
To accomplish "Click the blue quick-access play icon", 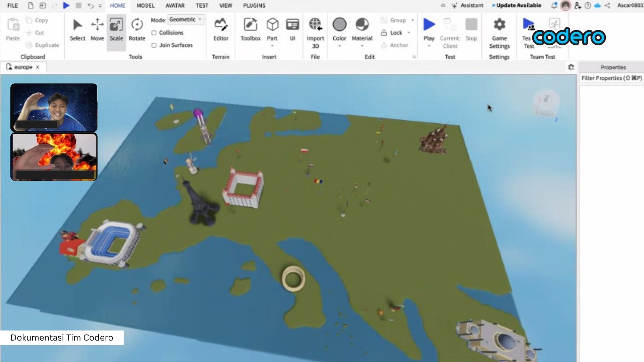I will pos(66,6).
